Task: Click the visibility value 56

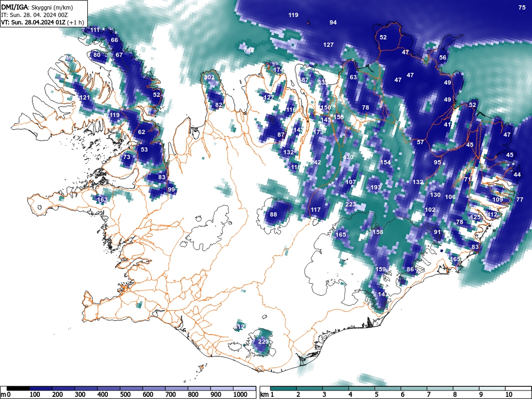Action: [x=443, y=57]
